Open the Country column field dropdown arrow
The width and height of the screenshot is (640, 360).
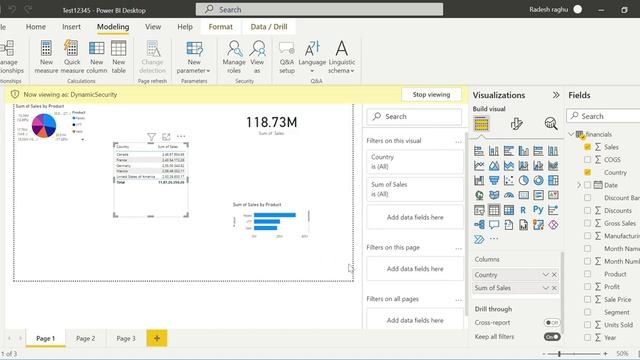point(545,275)
